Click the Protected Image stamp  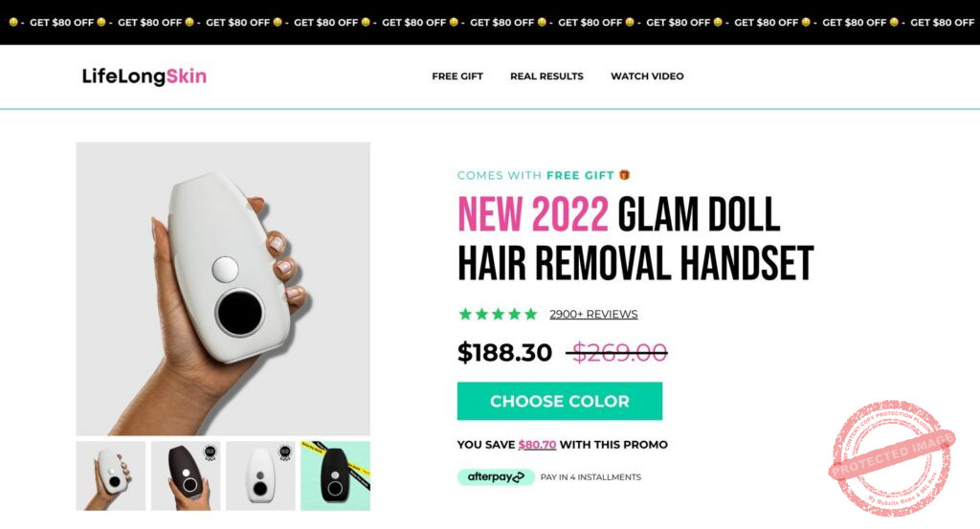coord(892,458)
